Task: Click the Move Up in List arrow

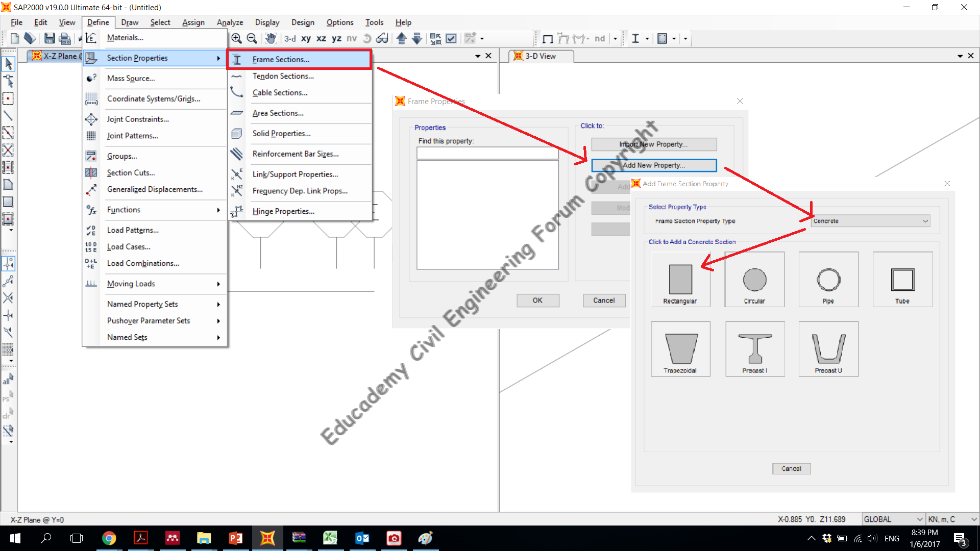Action: [402, 38]
